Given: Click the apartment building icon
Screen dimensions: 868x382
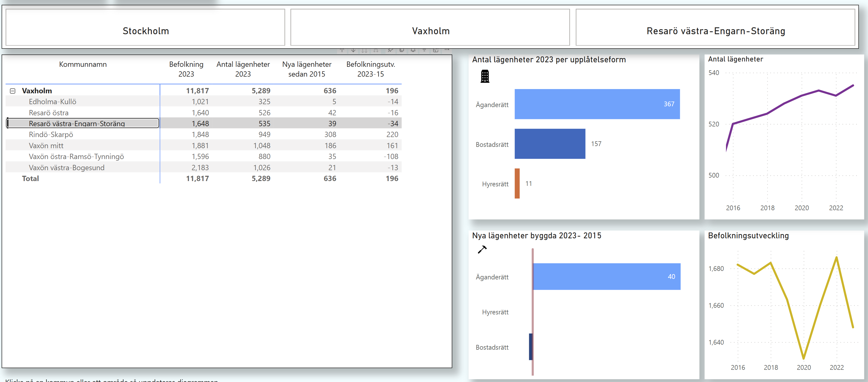Looking at the screenshot, I should (485, 77).
